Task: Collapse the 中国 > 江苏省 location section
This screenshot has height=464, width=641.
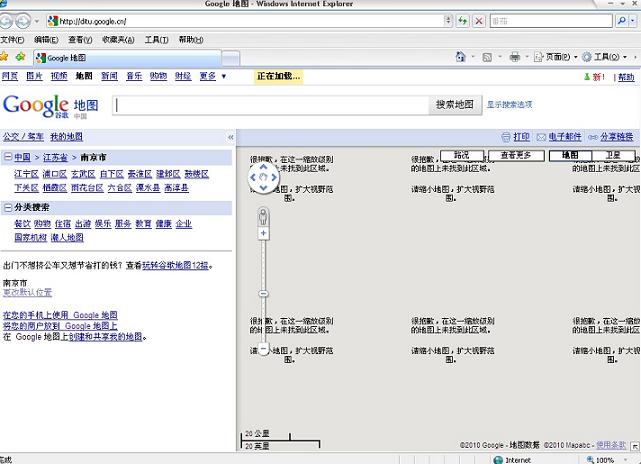Action: pos(8,158)
